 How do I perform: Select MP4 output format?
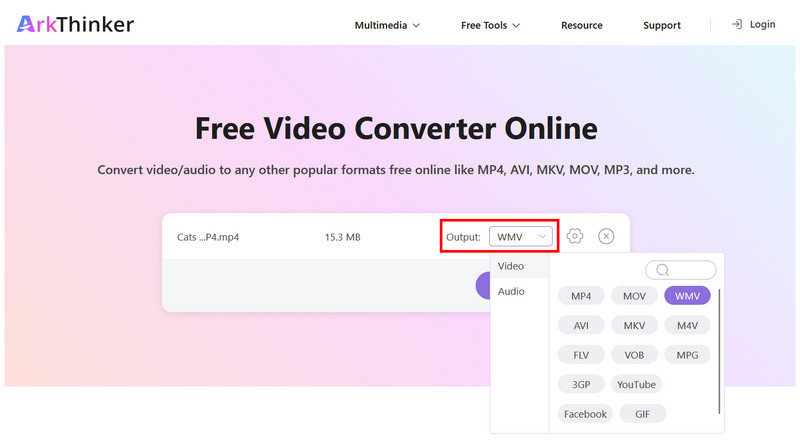581,296
